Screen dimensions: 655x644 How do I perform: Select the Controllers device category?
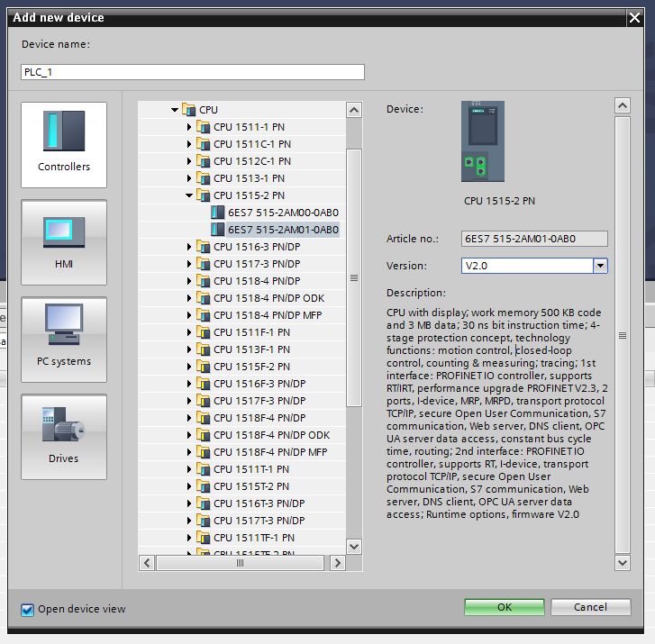(x=64, y=144)
